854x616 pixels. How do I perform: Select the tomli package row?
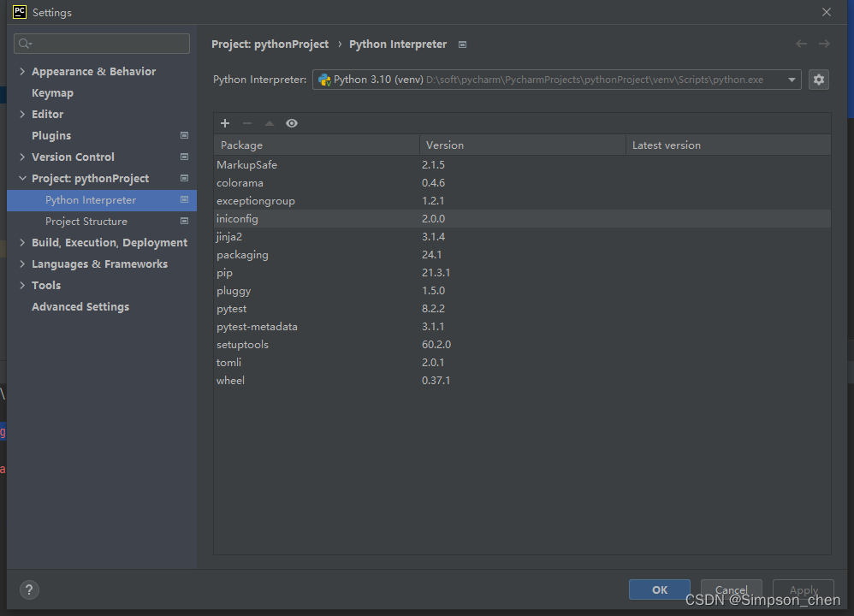pos(522,362)
